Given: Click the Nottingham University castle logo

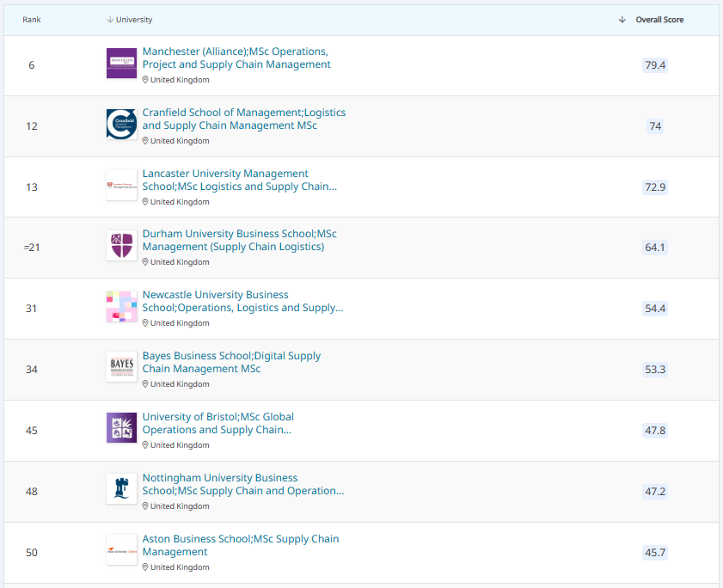Looking at the screenshot, I should pyautogui.click(x=121, y=488).
